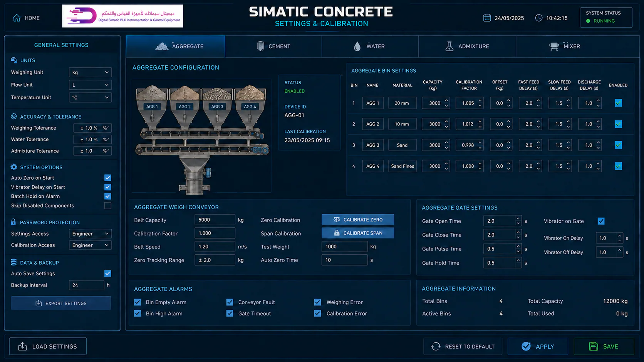The height and width of the screenshot is (362, 644).
Task: Click the clock icon beside the time
Action: 539,18
